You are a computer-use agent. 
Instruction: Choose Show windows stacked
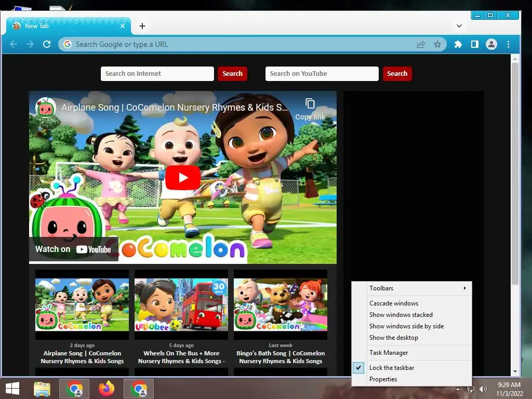[x=411, y=315]
